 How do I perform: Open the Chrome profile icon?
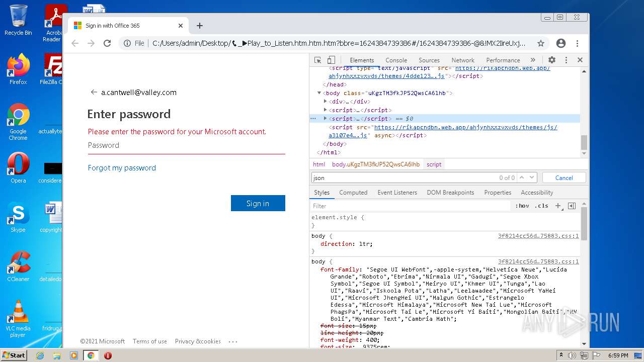coord(561,43)
